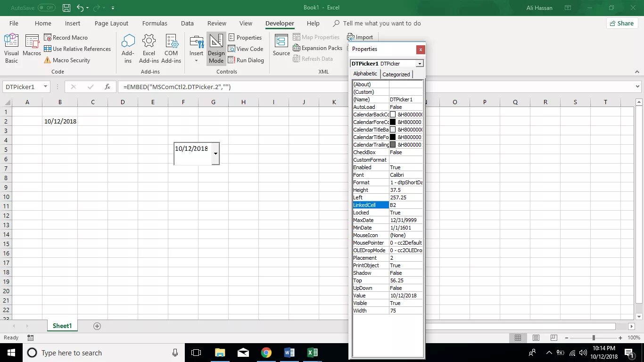
Task: Switch to the Insert ribbon tab
Action: click(x=73, y=23)
